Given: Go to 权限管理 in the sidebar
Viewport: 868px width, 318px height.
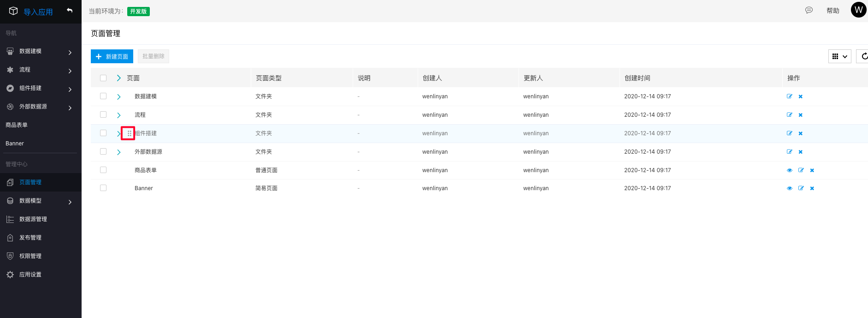Looking at the screenshot, I should point(30,256).
